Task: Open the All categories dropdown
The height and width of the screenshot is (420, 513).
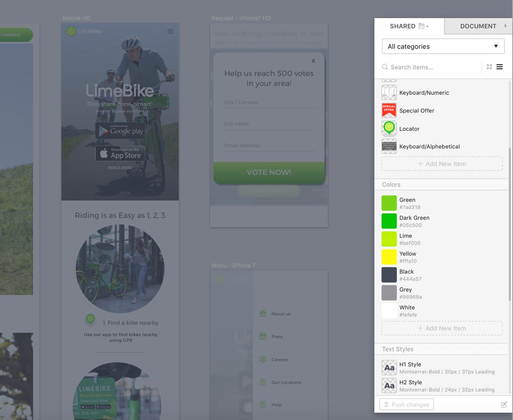Action: tap(443, 47)
